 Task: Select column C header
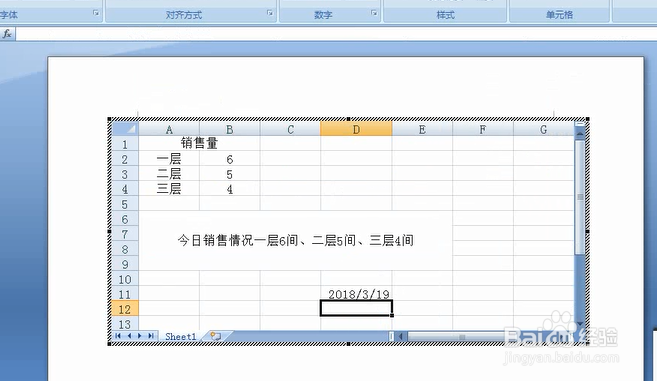point(290,129)
